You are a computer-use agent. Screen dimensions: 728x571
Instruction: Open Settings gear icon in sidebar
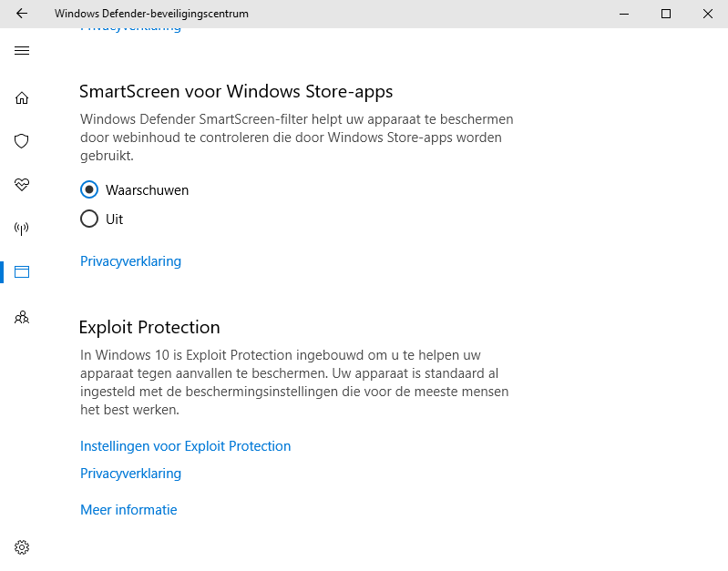[x=22, y=547]
